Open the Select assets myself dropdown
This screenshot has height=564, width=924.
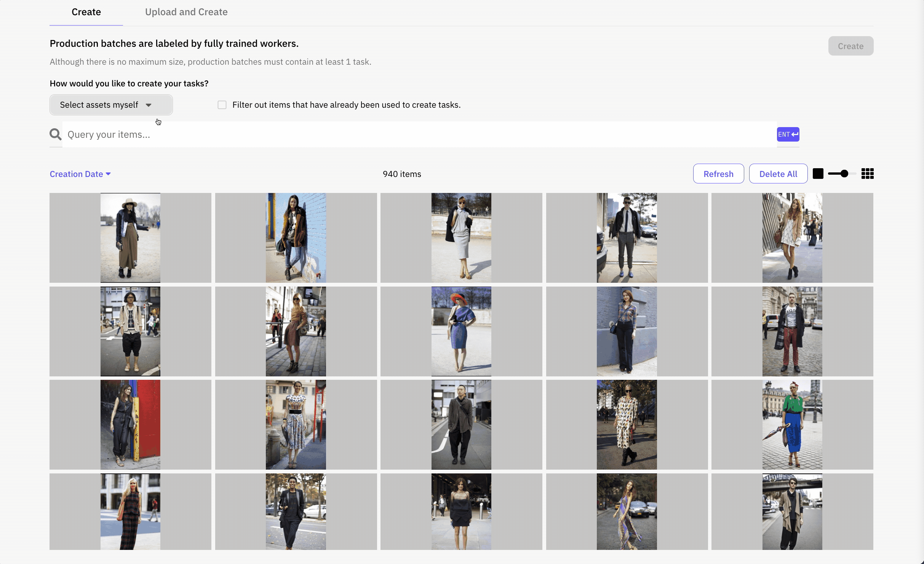[111, 105]
